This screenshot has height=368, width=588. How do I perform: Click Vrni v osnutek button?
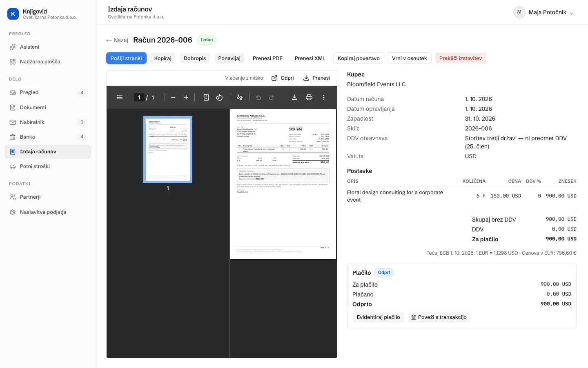[410, 58]
